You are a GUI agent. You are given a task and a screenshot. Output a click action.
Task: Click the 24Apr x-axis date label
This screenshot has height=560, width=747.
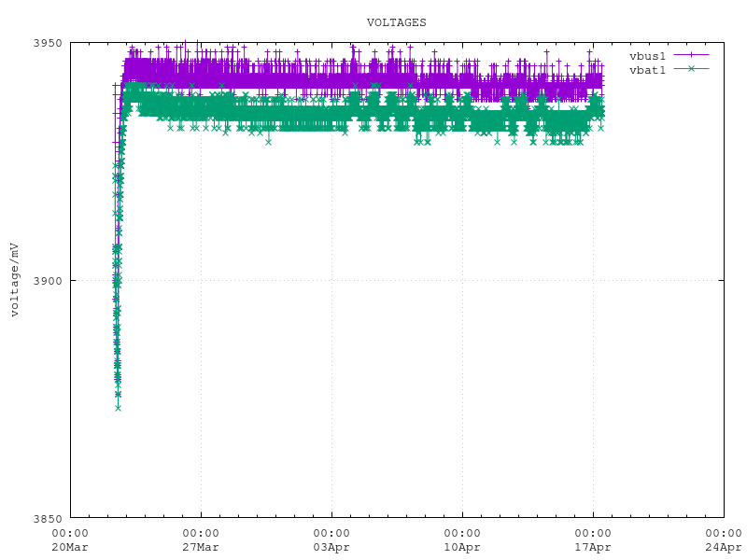[x=724, y=547]
